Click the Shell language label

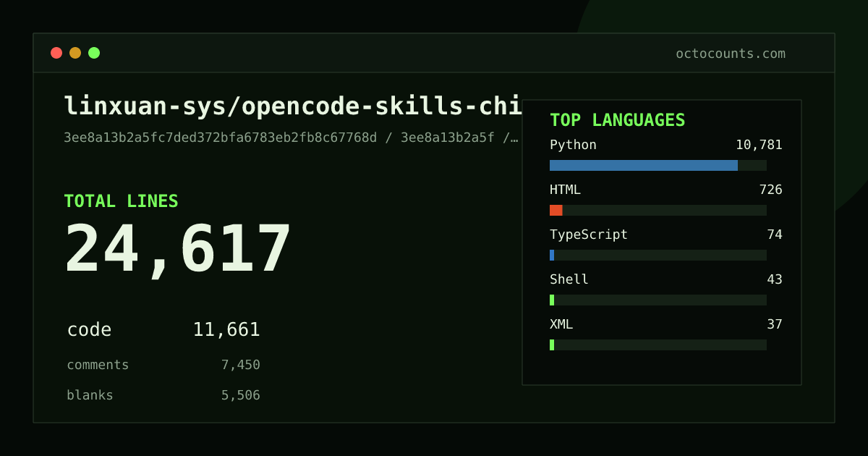click(569, 279)
